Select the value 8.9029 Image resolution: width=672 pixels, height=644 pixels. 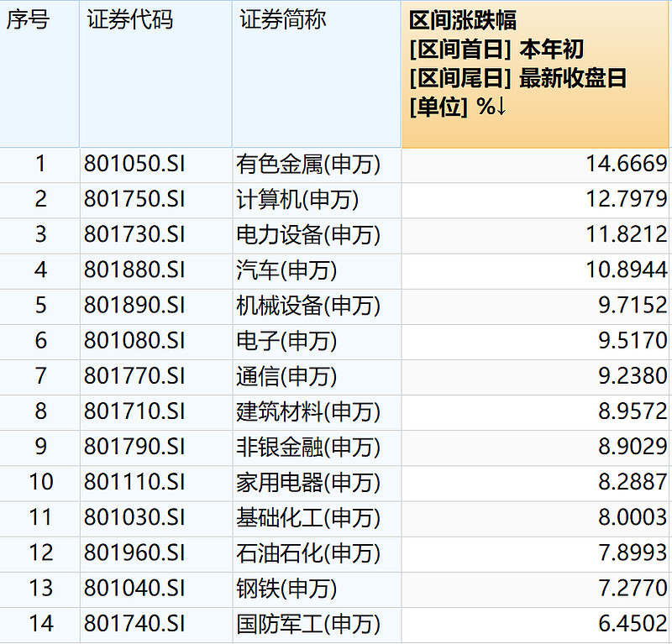(x=633, y=447)
